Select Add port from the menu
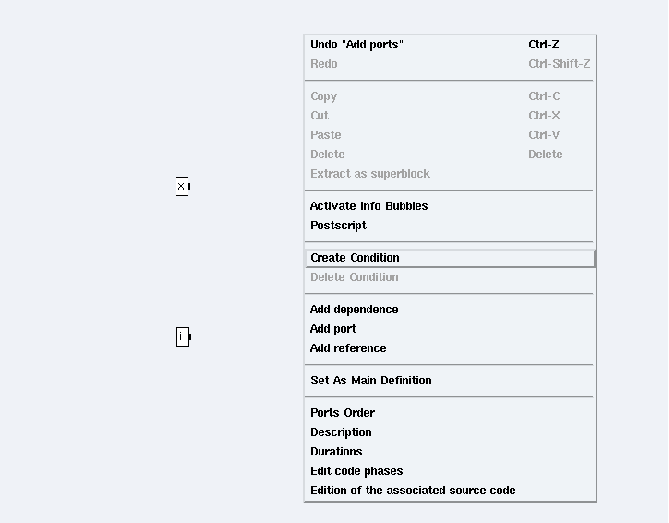 tap(450, 329)
